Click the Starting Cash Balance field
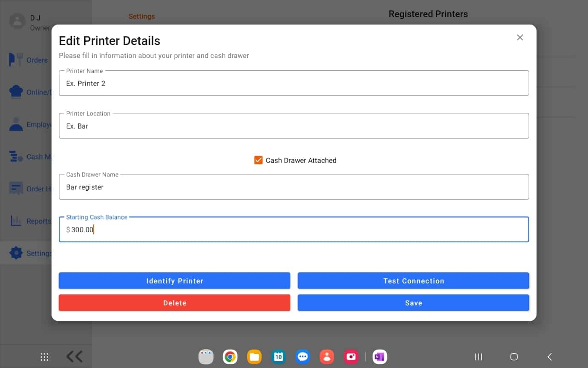 (x=294, y=229)
